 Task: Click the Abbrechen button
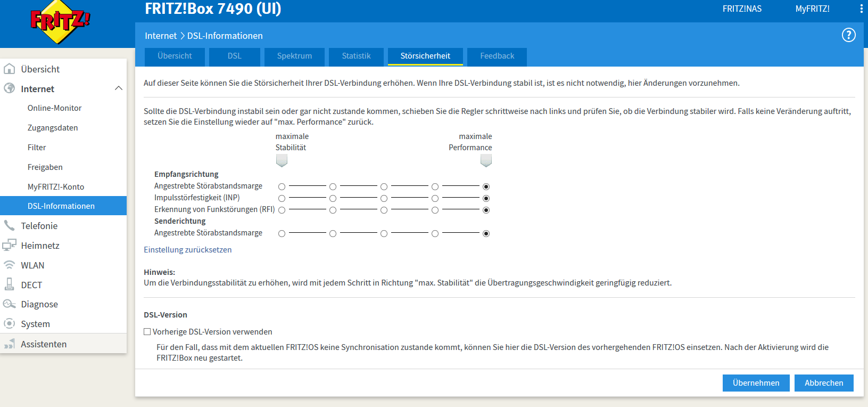[x=824, y=383]
